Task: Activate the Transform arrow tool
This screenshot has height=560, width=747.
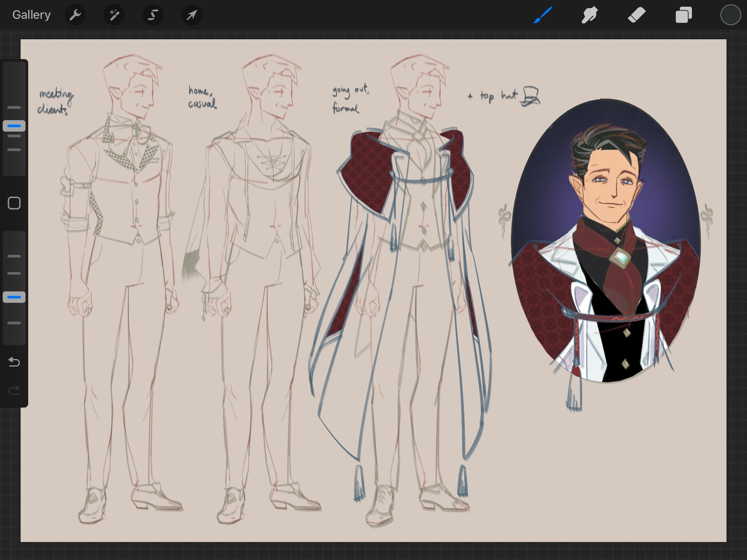Action: pyautogui.click(x=192, y=15)
